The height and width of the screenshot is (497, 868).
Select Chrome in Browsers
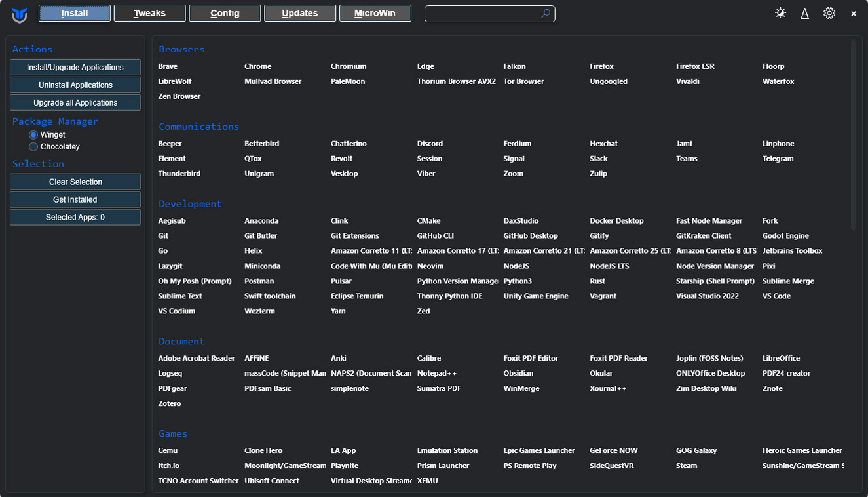point(257,66)
